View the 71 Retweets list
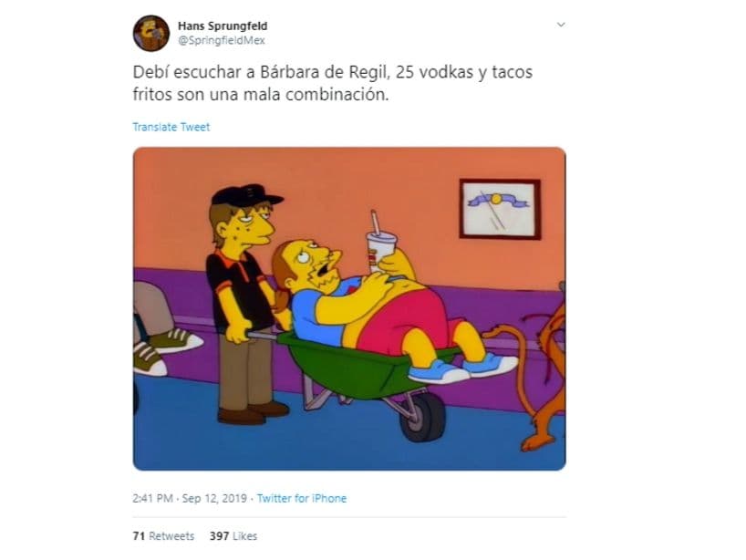The height and width of the screenshot is (560, 746). pos(163,536)
